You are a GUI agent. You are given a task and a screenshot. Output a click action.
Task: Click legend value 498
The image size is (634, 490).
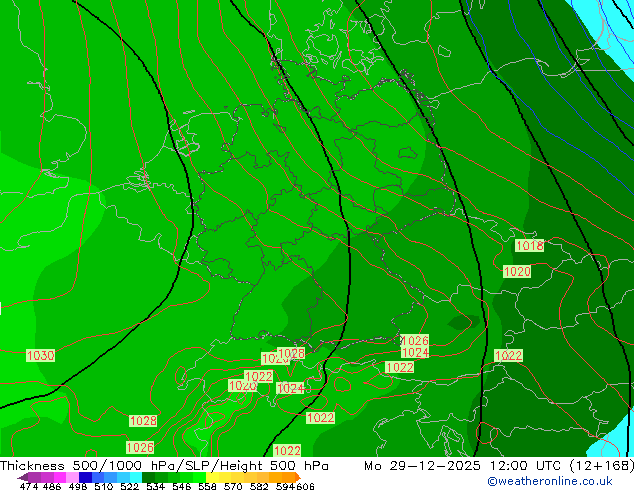point(78,486)
